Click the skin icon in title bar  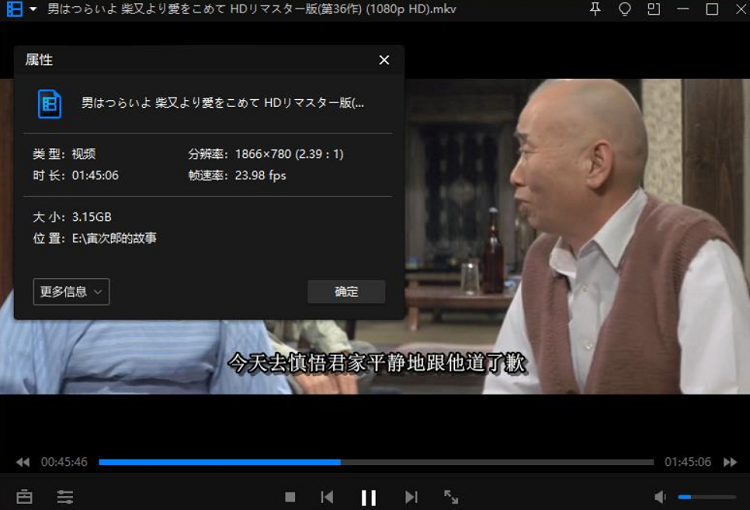(625, 10)
